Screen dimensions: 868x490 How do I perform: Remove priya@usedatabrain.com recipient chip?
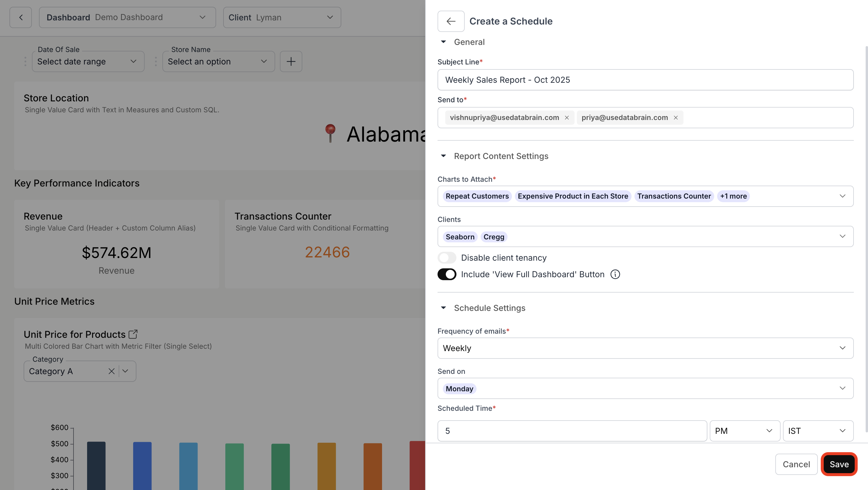(x=676, y=118)
